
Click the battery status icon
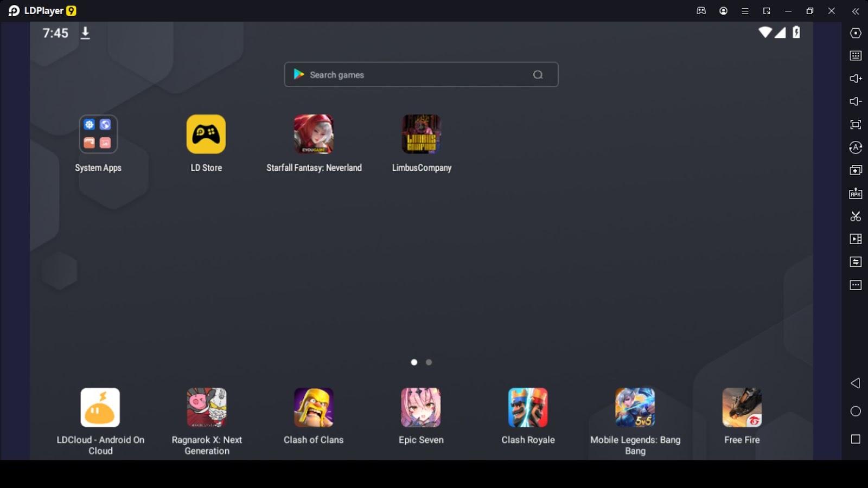tap(796, 33)
